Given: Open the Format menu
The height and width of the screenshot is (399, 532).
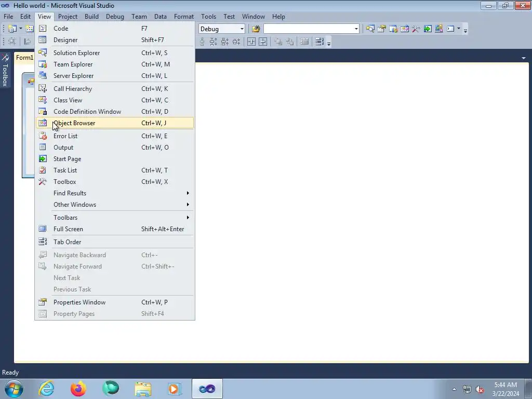Looking at the screenshot, I should pos(184,17).
